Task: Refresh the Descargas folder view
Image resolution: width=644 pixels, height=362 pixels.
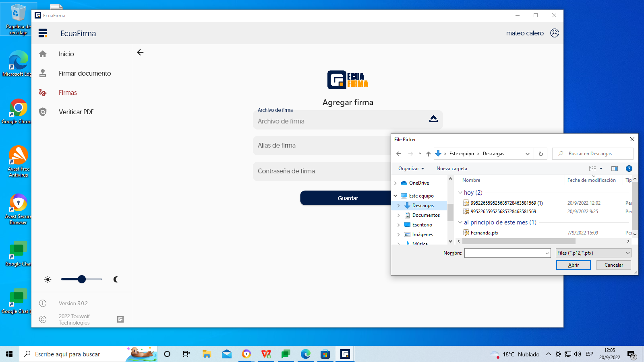Action: (541, 154)
